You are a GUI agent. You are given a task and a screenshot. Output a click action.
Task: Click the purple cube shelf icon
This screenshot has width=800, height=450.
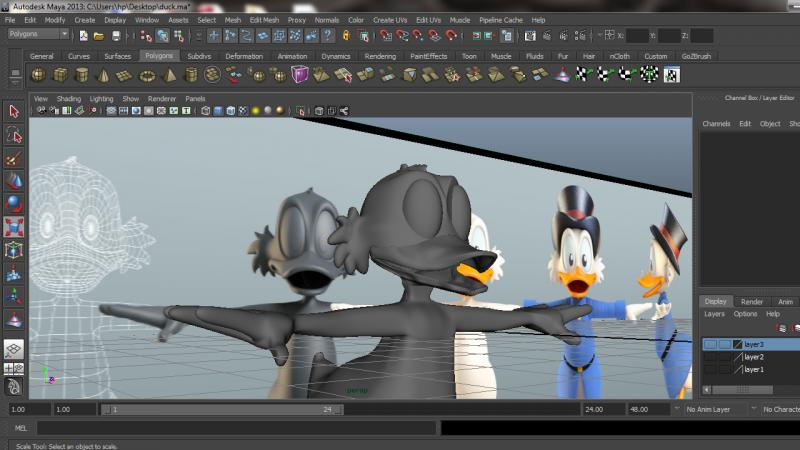299,74
